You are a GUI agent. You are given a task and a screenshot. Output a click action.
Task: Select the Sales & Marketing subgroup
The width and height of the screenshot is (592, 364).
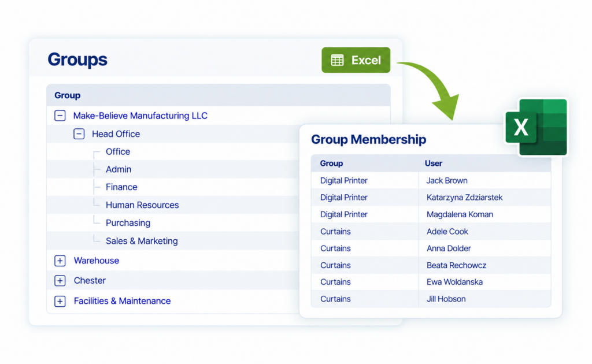coord(142,241)
